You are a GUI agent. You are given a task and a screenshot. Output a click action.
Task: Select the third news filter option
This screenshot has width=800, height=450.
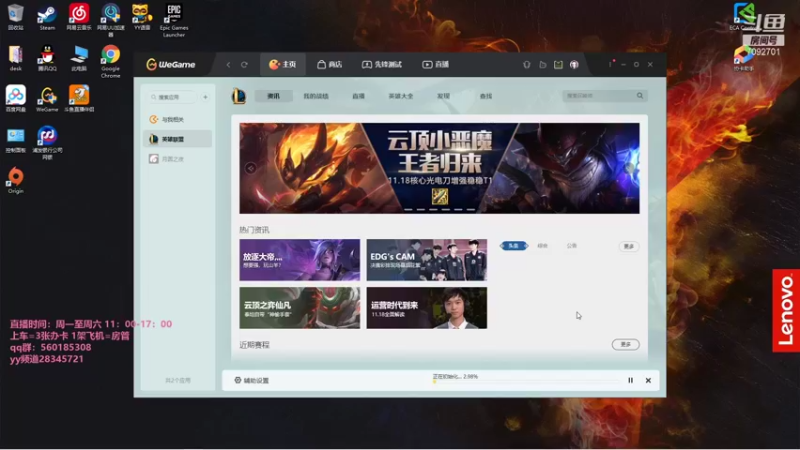point(571,246)
